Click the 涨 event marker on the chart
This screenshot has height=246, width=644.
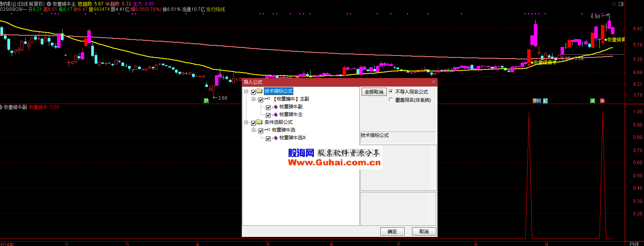(x=602, y=100)
